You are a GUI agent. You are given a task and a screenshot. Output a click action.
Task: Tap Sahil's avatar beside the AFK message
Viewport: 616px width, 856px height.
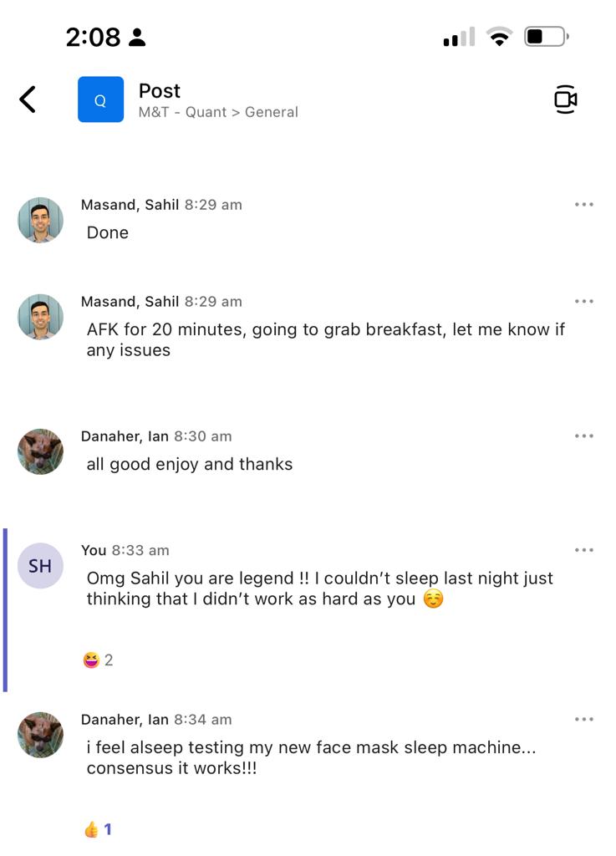click(x=40, y=317)
